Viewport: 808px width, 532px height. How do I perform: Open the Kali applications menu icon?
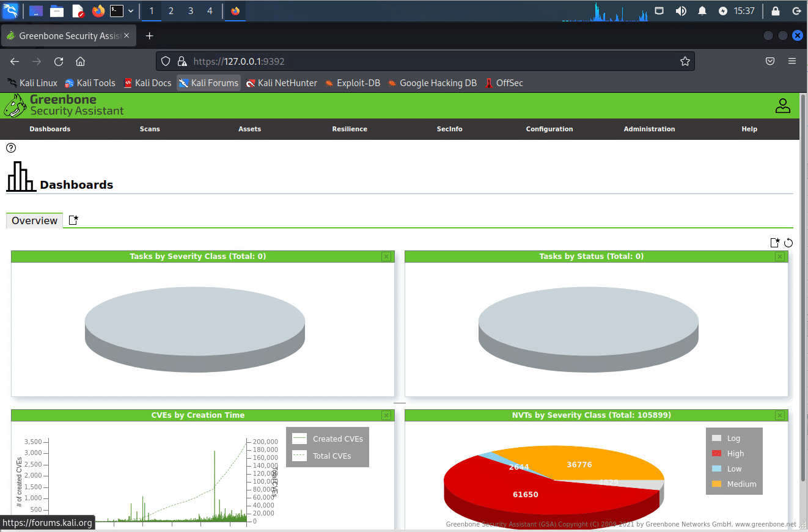pyautogui.click(x=10, y=10)
